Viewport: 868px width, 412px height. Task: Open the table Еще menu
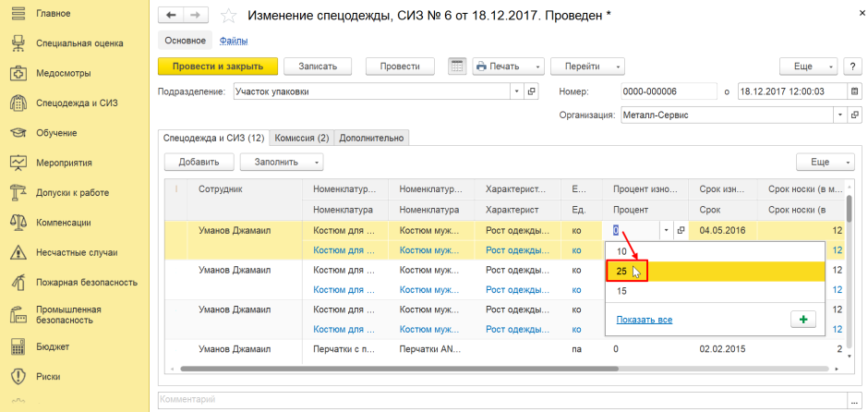point(825,163)
